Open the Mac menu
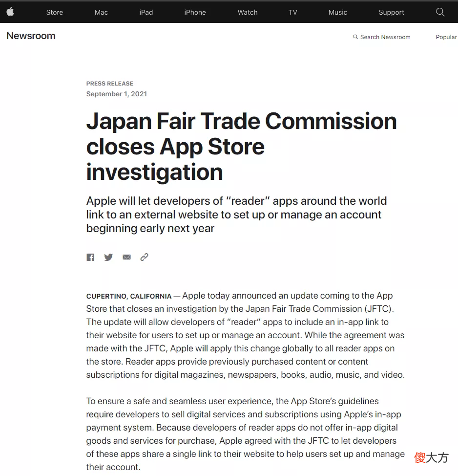Viewport: 458px width, 476px height. click(x=101, y=12)
